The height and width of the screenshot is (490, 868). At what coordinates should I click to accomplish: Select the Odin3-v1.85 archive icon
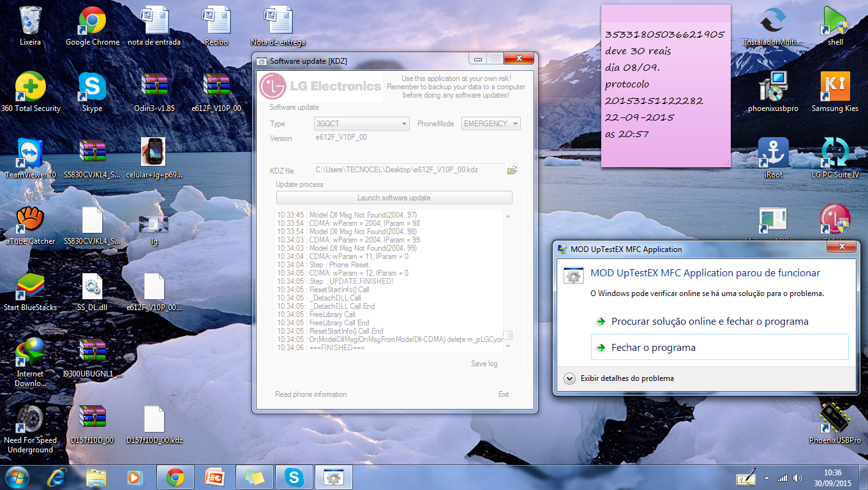pyautogui.click(x=154, y=92)
